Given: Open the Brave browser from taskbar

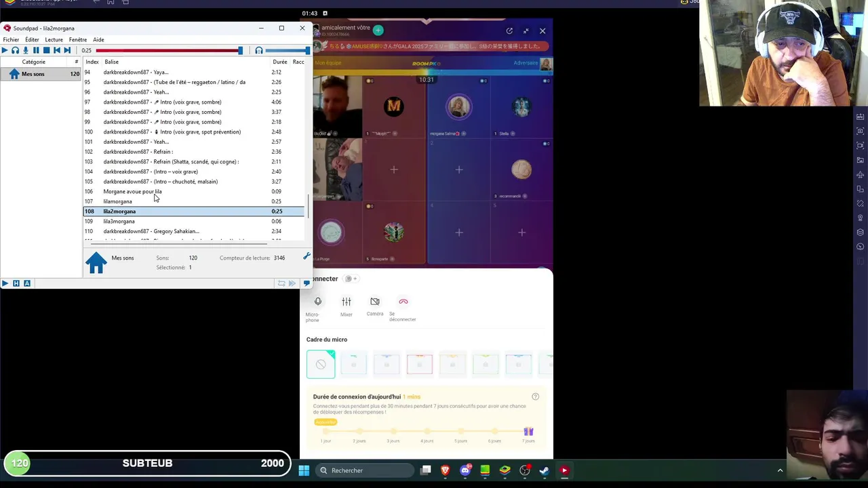Looking at the screenshot, I should coord(446,470).
